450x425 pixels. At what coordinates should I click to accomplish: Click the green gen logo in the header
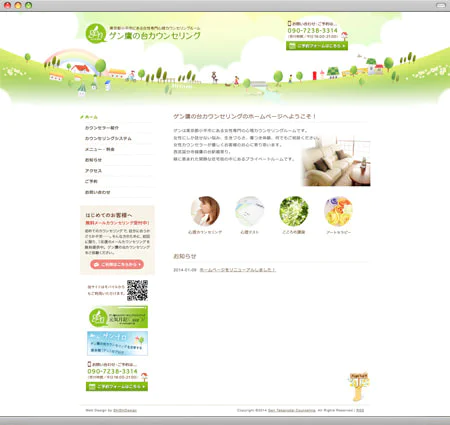(x=96, y=34)
